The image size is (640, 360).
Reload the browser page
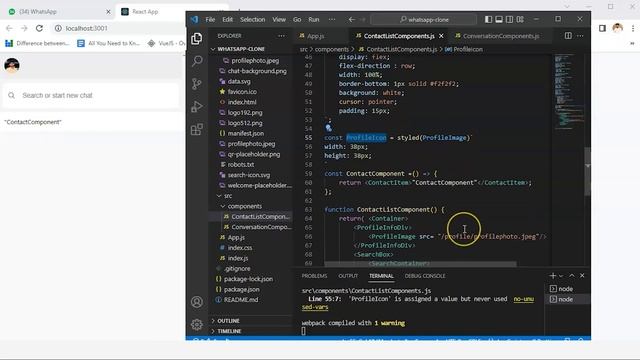39,28
